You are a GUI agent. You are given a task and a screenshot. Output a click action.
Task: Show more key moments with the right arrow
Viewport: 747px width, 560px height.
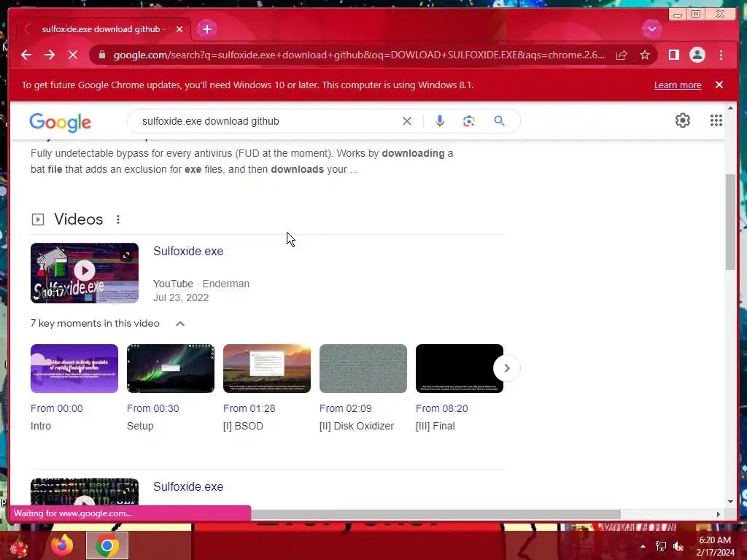click(507, 368)
